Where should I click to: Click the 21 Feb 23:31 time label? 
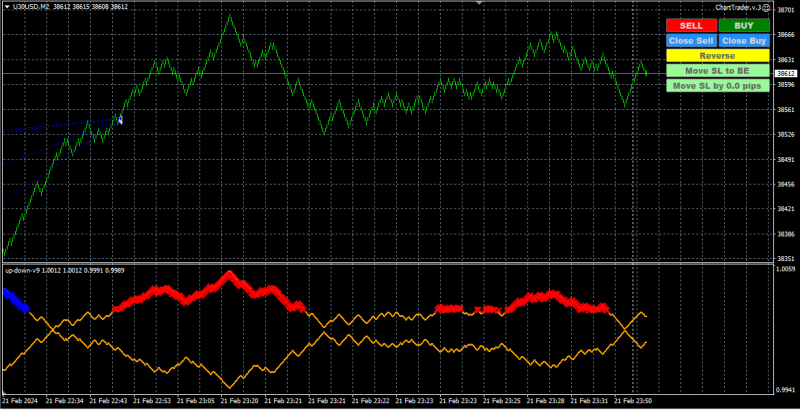[590, 400]
